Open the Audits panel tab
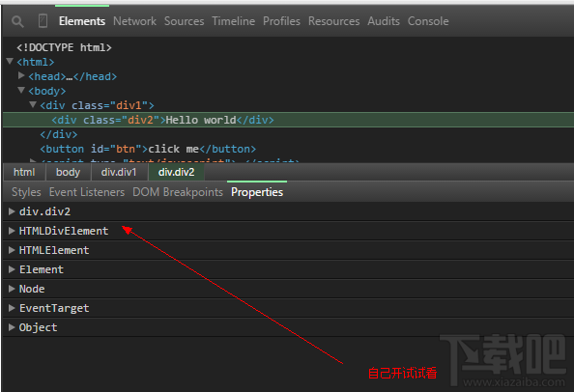Viewport: 574px width, 392px height. [384, 21]
